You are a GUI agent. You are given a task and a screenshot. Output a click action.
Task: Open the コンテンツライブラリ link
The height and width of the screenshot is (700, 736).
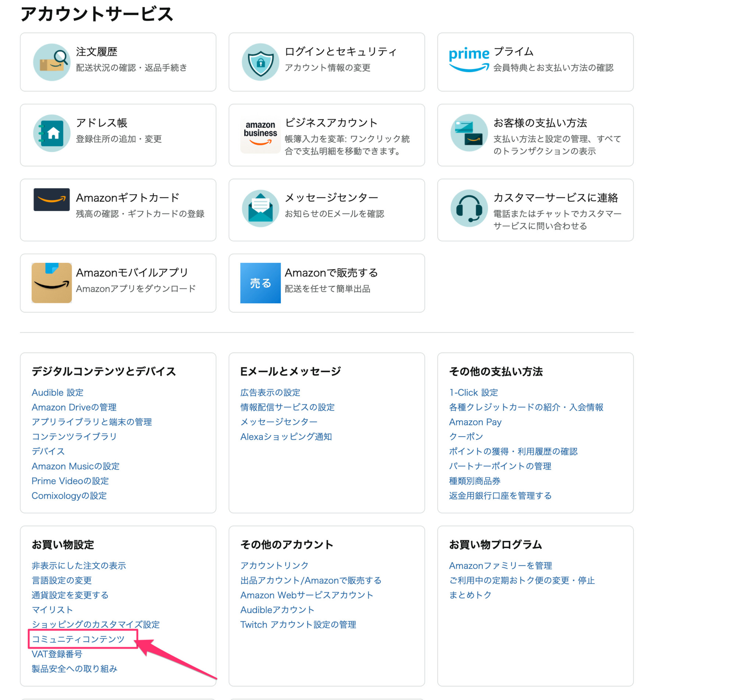click(x=74, y=436)
